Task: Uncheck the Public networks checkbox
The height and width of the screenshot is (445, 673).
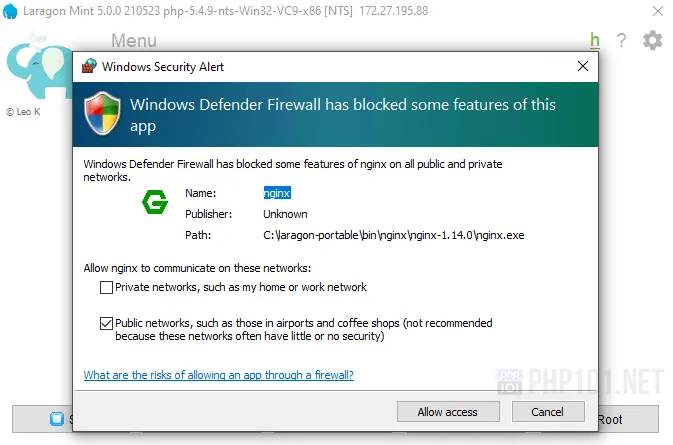Action: 107,324
